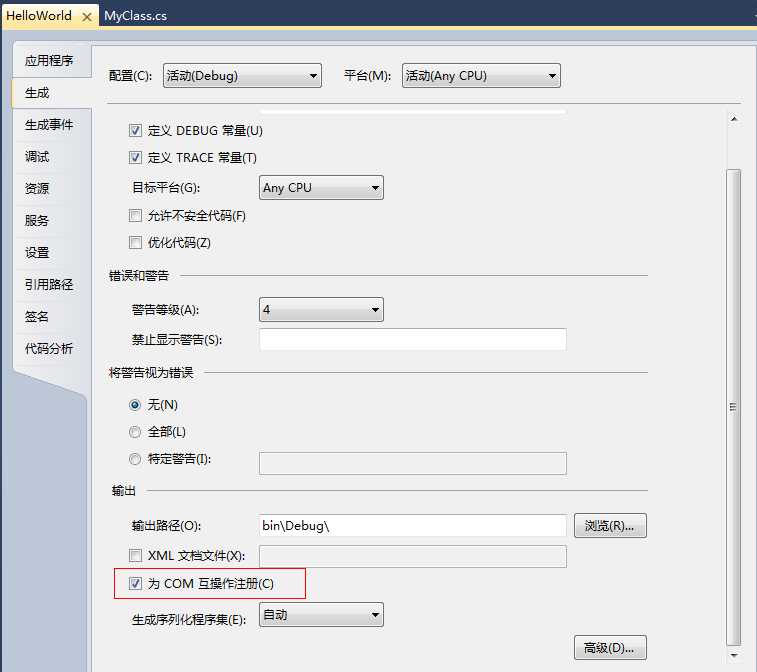757x672 pixels.
Task: Click the 特定警告 text field
Action: point(413,463)
